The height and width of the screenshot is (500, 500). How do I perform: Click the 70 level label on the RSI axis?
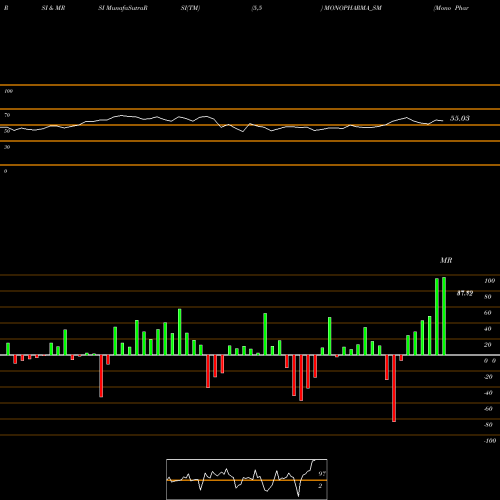7,115
